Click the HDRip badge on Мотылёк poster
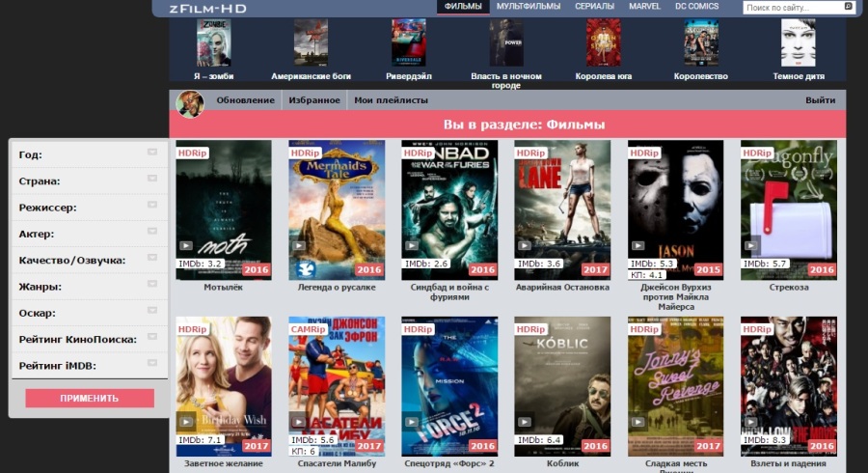This screenshot has height=473, width=868. pos(192,153)
